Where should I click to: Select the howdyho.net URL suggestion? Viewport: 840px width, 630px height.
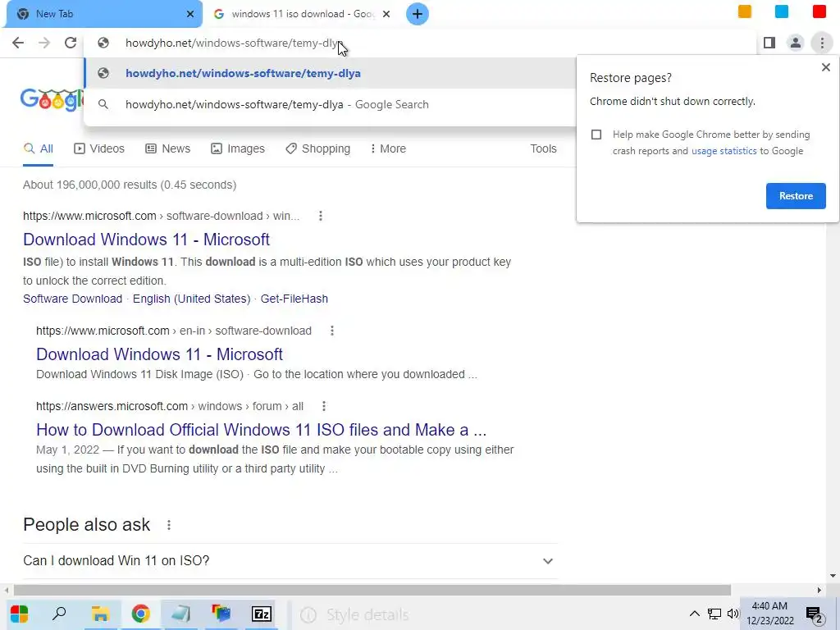pyautogui.click(x=330, y=73)
